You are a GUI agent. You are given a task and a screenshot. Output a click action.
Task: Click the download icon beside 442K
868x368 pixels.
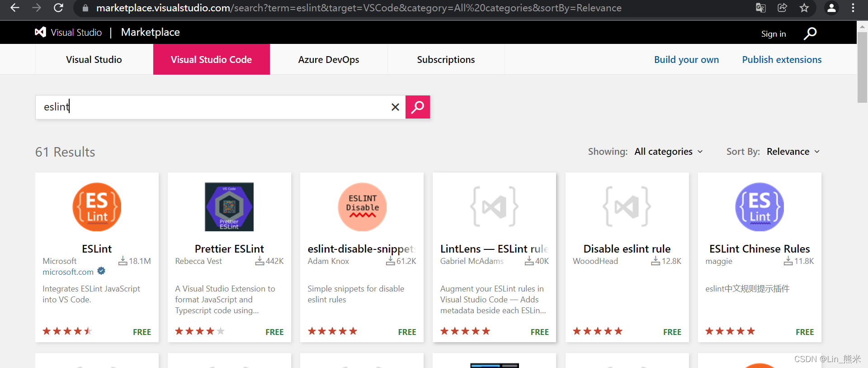click(x=259, y=261)
